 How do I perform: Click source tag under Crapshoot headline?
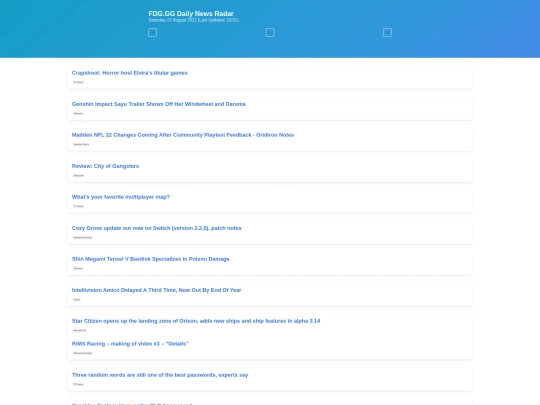coord(78,82)
